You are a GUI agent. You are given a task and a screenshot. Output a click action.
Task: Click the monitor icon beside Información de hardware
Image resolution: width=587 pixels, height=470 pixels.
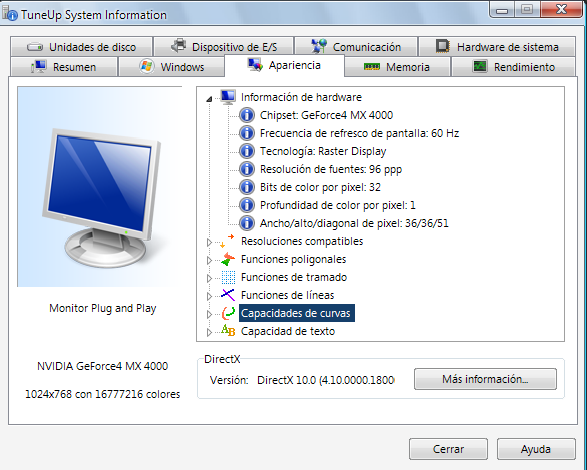point(228,97)
